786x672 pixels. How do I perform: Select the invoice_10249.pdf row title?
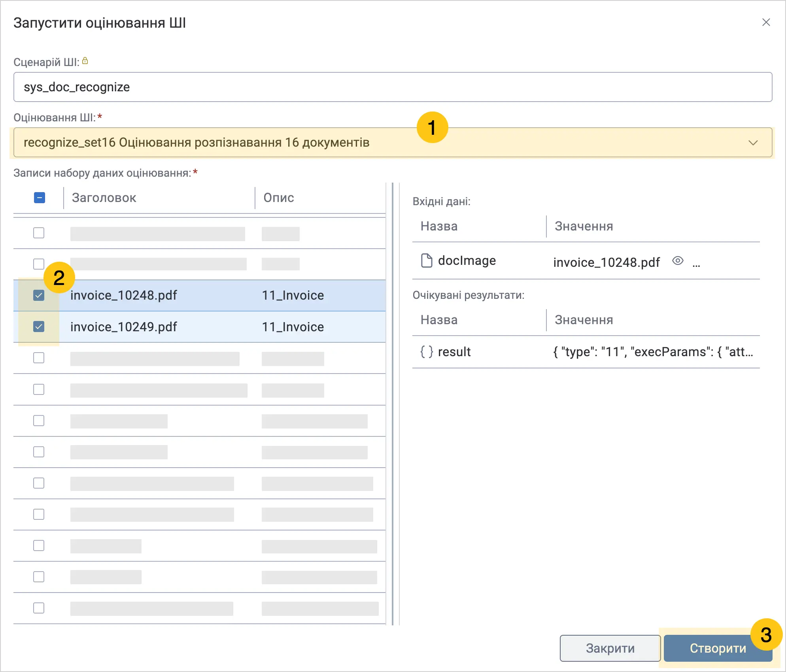(124, 327)
